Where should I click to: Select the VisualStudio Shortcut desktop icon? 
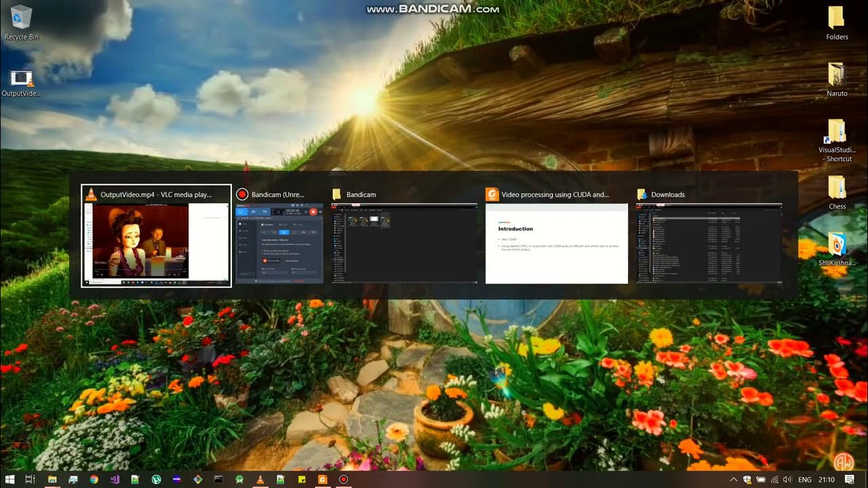[837, 141]
